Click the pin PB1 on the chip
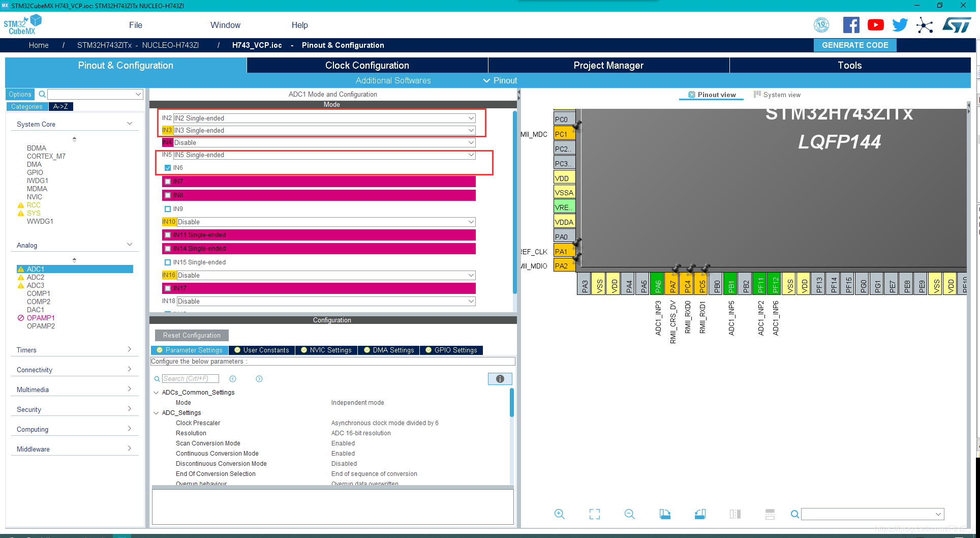This screenshot has width=980, height=538. 731,284
